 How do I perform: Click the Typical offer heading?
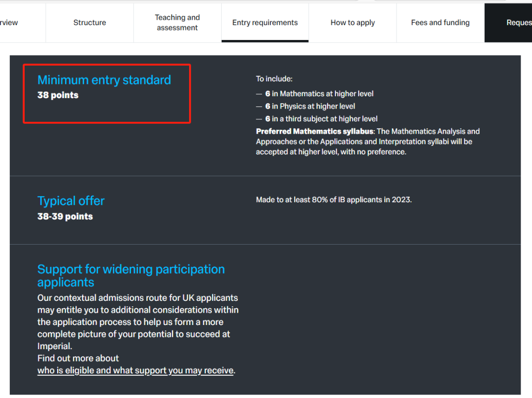(71, 201)
